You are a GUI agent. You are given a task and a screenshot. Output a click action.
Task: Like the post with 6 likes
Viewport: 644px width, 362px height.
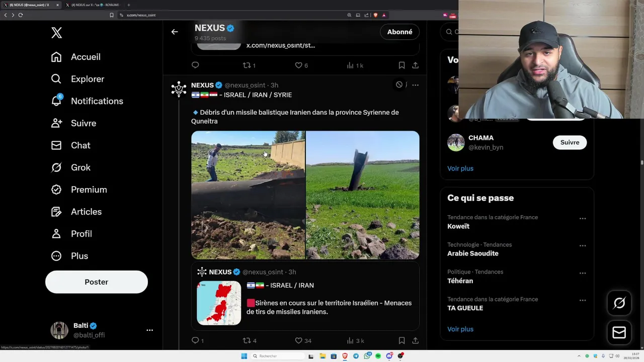point(301,65)
